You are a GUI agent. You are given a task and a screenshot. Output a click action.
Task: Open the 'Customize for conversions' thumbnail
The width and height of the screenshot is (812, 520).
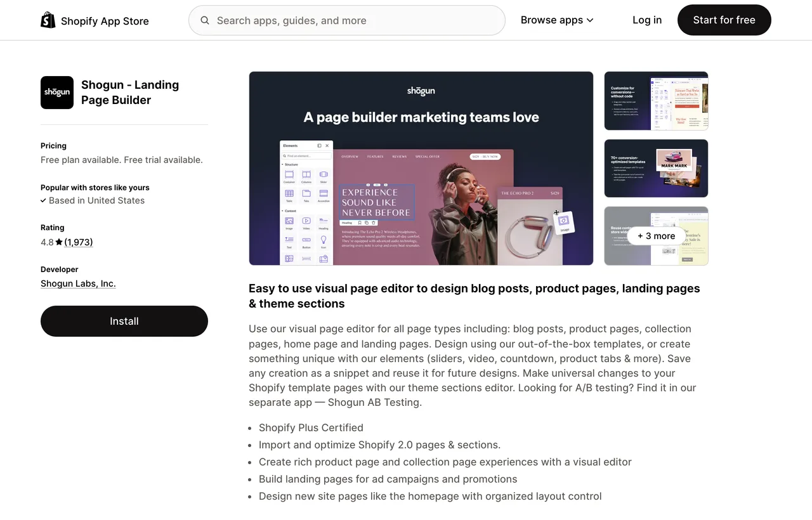click(x=656, y=101)
